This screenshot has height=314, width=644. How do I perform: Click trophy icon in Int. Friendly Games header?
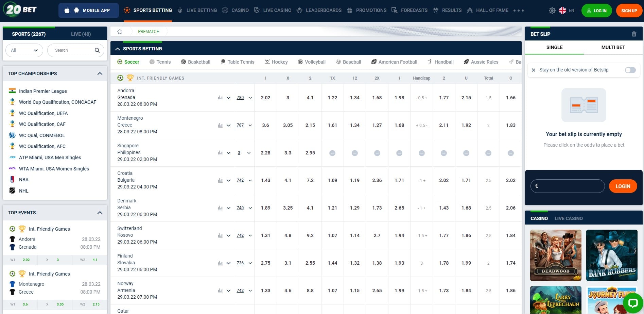point(130,78)
